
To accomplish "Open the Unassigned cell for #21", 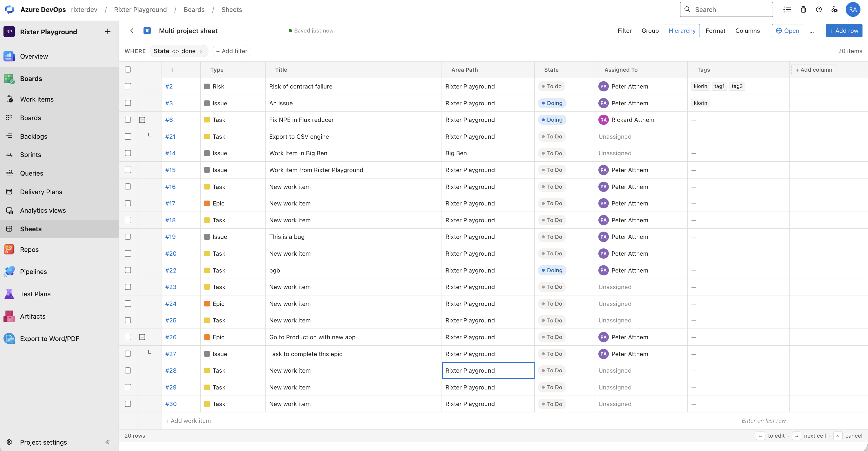I will click(x=641, y=137).
